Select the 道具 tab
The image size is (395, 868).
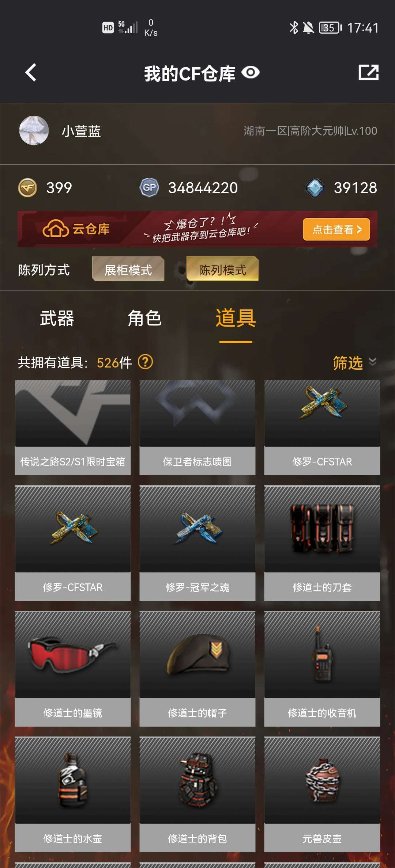click(236, 318)
